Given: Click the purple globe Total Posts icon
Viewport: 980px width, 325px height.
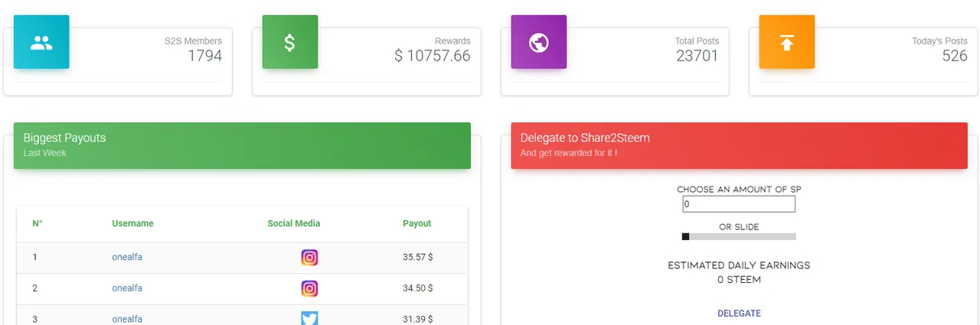Looking at the screenshot, I should (539, 42).
